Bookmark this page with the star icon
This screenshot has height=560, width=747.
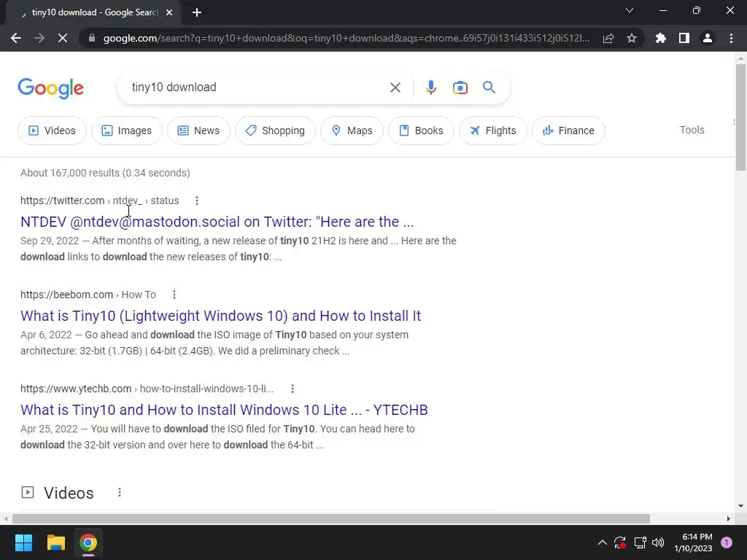point(632,38)
